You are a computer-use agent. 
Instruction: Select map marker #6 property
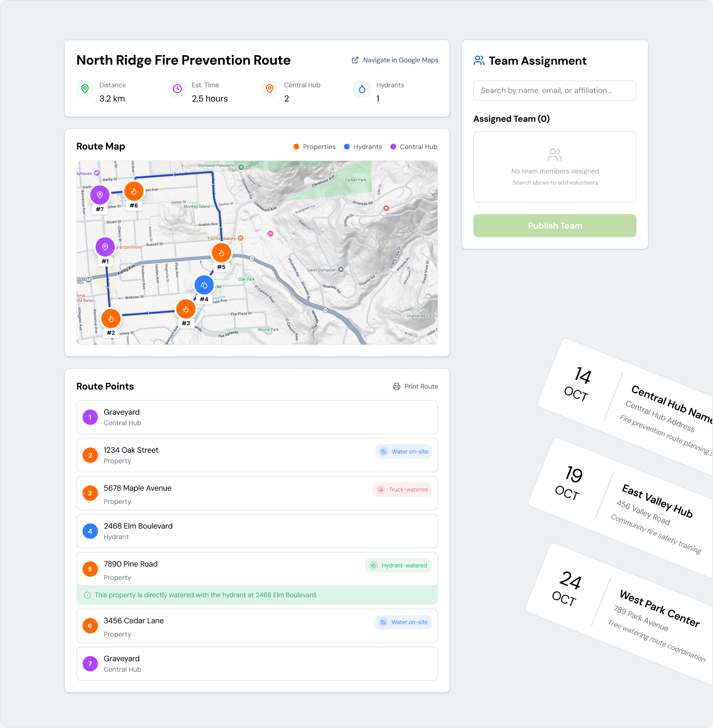[134, 191]
